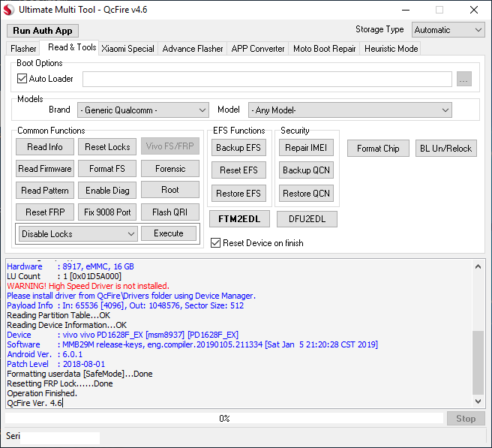Click the Backup EFS button
Image resolution: width=492 pixels, height=448 pixels.
pos(238,148)
